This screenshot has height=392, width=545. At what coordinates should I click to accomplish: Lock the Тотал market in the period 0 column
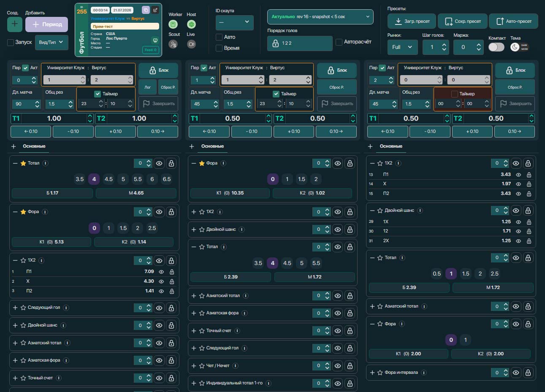click(x=171, y=163)
